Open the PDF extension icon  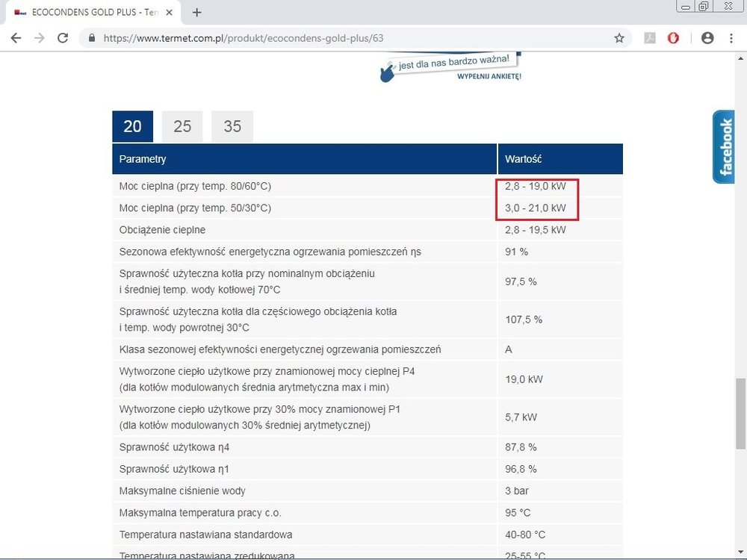(650, 38)
